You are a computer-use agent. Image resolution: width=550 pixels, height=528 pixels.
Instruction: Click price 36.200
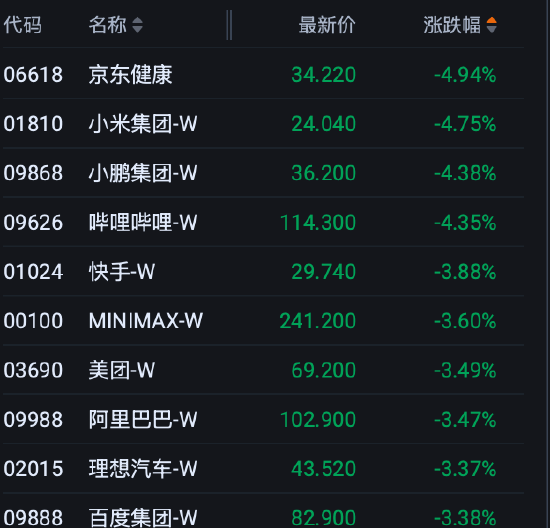tap(323, 173)
